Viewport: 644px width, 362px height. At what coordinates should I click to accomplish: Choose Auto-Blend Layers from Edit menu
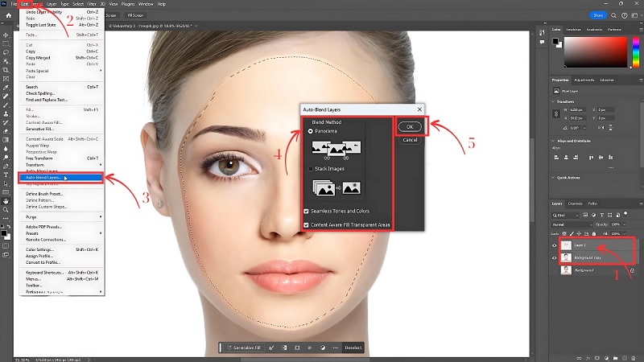(x=61, y=178)
